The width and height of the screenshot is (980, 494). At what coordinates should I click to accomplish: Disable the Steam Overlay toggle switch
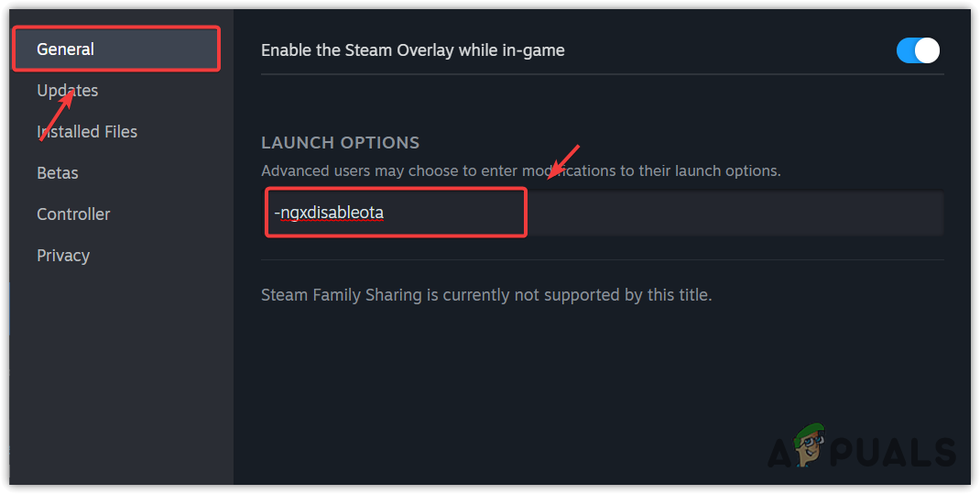918,50
